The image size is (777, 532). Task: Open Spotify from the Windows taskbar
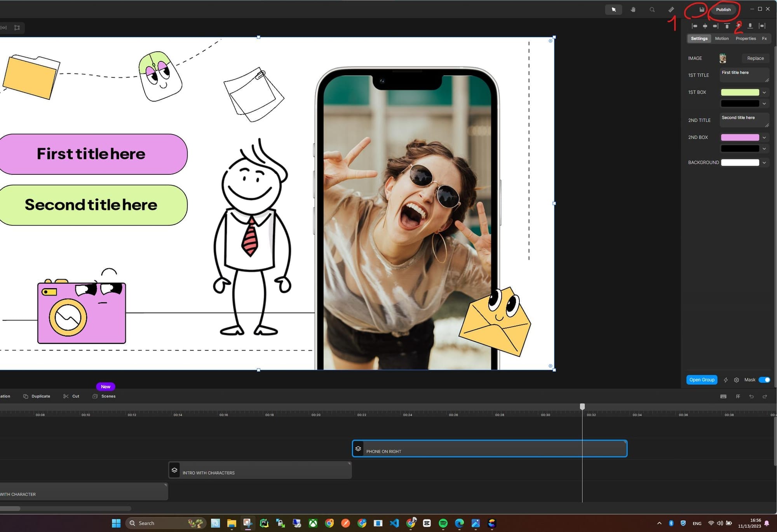click(x=443, y=523)
